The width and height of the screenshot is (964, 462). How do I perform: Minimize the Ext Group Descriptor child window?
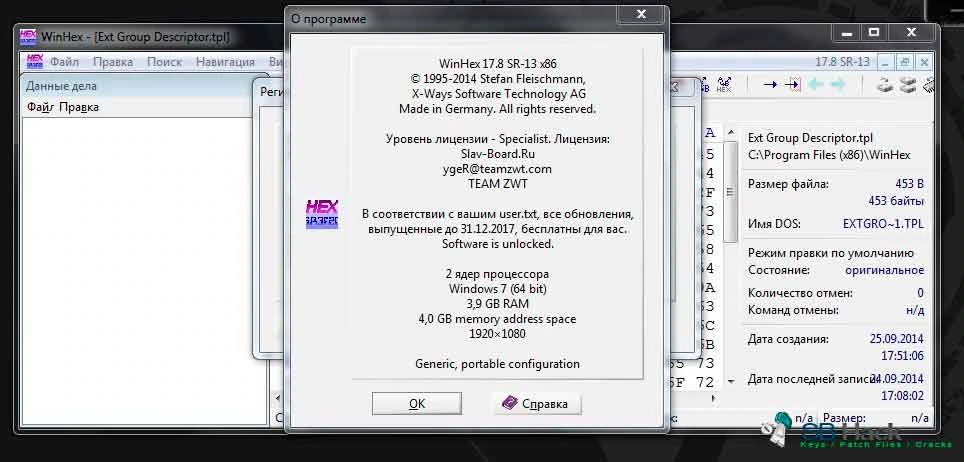point(883,62)
